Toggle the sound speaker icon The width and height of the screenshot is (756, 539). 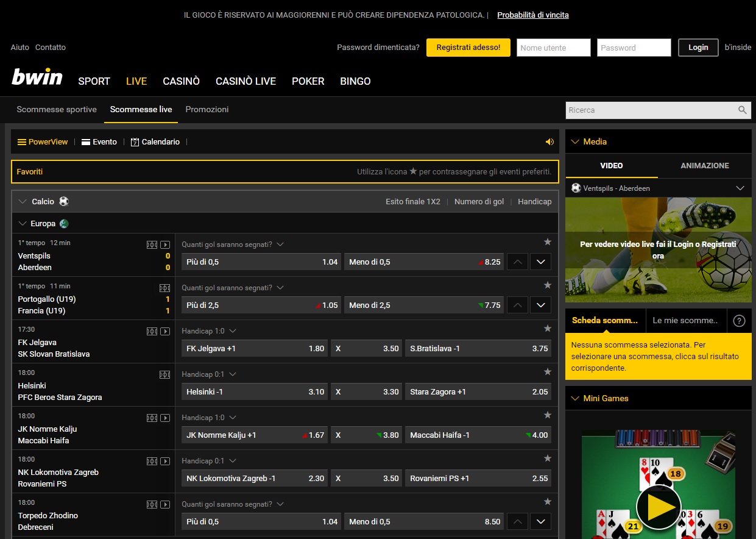[x=549, y=141]
